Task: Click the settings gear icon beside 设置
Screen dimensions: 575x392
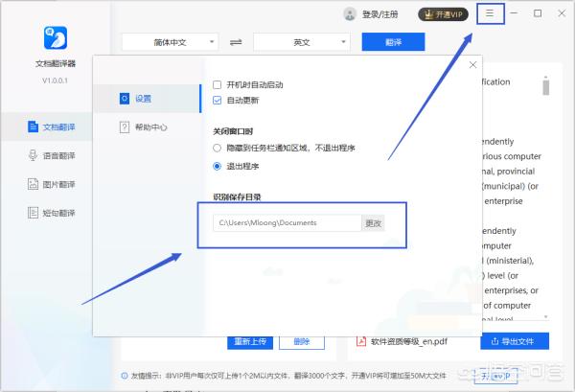Action: 125,99
